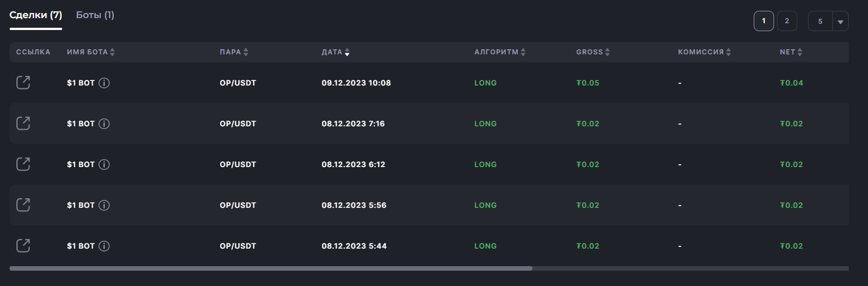Switch to the Боты (1) tab
Screen dimensions: 868x286
pos(95,15)
